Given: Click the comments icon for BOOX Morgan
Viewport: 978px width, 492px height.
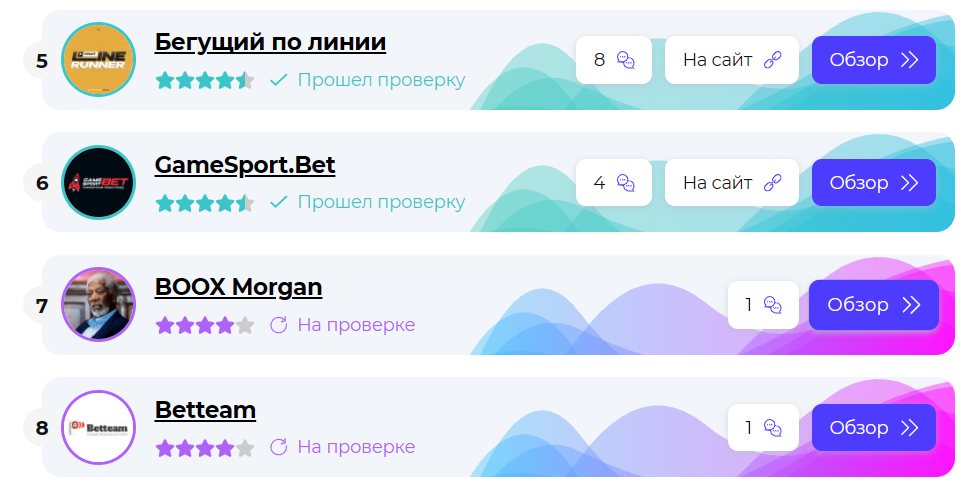Looking at the screenshot, I should [773, 305].
